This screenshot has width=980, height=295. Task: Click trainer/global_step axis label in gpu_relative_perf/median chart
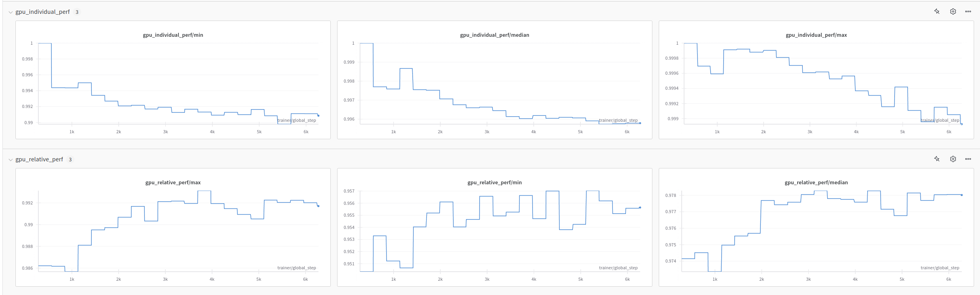[940, 268]
